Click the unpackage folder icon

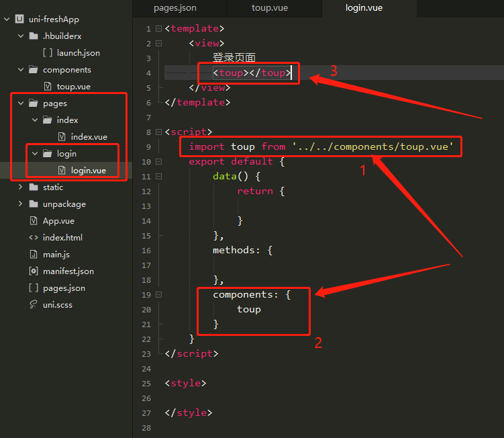(x=34, y=204)
